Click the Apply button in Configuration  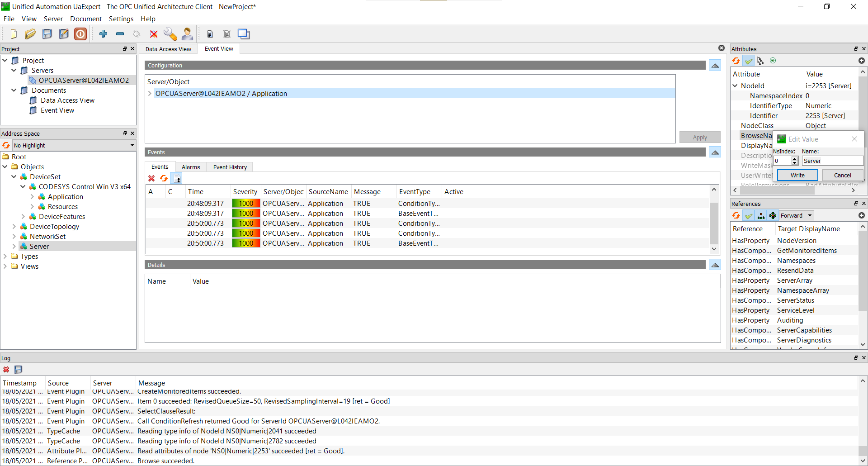tap(700, 137)
